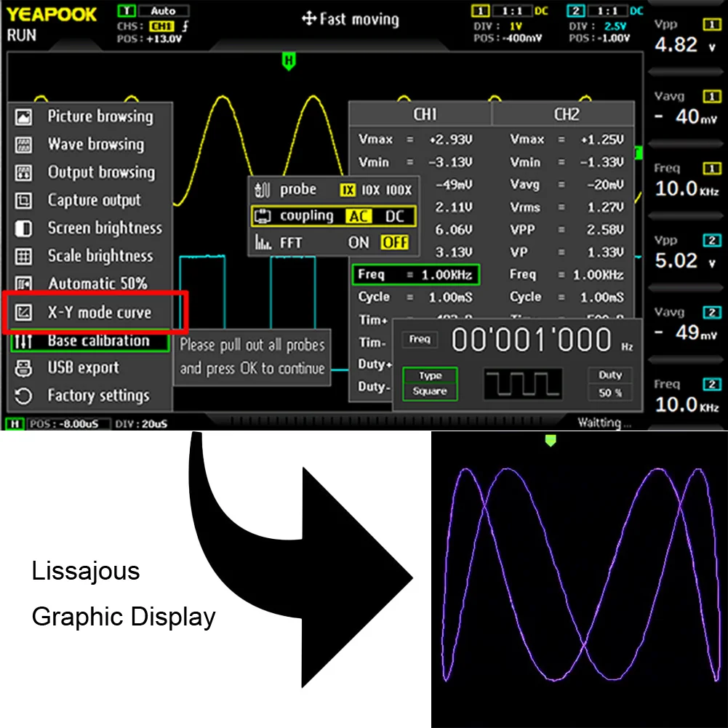
Task: Open the Picture browsing icon
Action: 23,117
